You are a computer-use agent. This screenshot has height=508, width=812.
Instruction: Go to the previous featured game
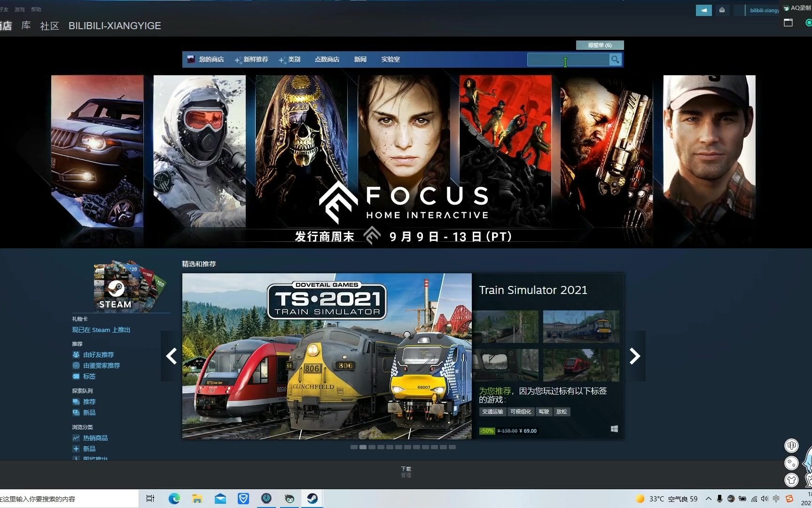point(172,356)
